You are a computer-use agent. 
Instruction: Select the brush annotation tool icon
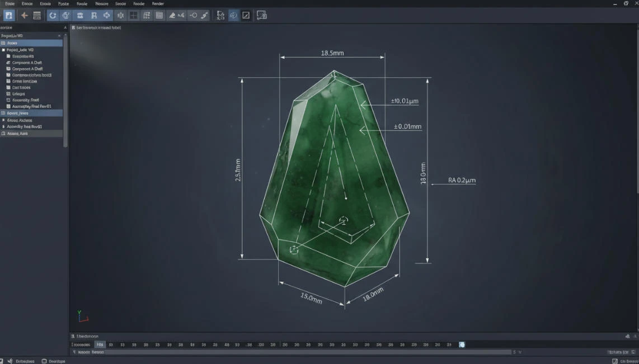172,15
